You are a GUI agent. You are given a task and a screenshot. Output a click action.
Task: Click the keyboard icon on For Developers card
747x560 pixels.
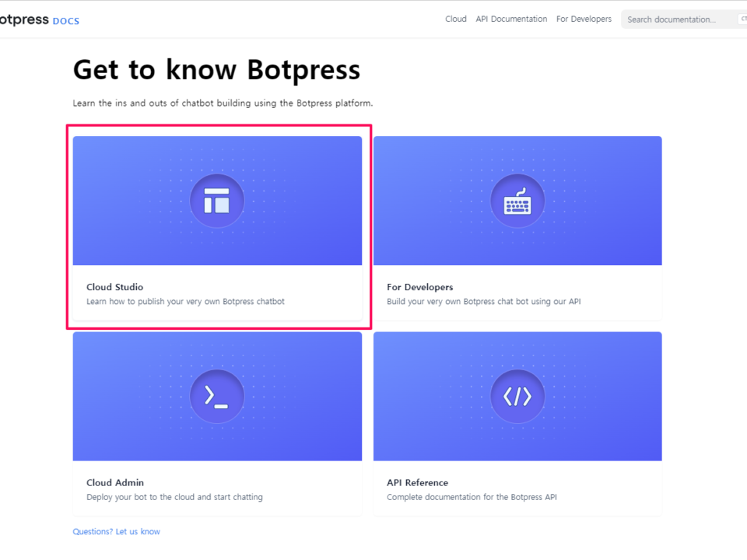coord(517,200)
